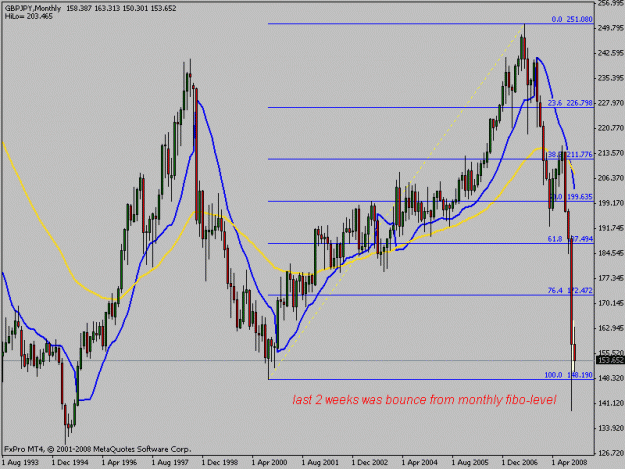Click the 1 Apr 2008 date label

pos(569,463)
